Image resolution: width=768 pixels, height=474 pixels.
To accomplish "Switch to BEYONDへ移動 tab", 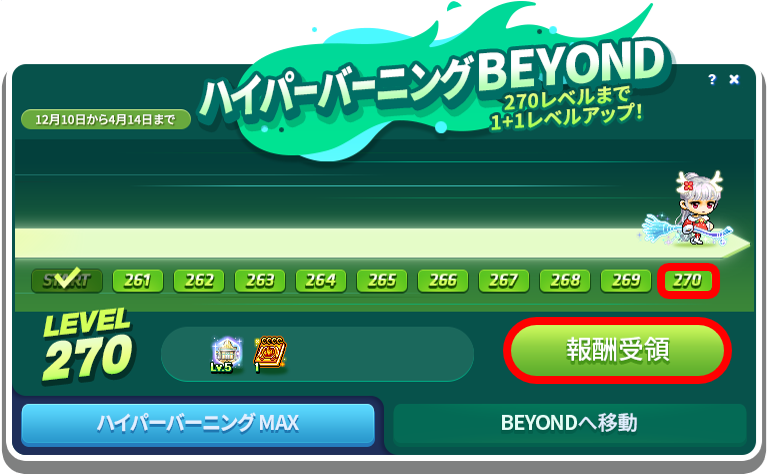I will coord(570,424).
